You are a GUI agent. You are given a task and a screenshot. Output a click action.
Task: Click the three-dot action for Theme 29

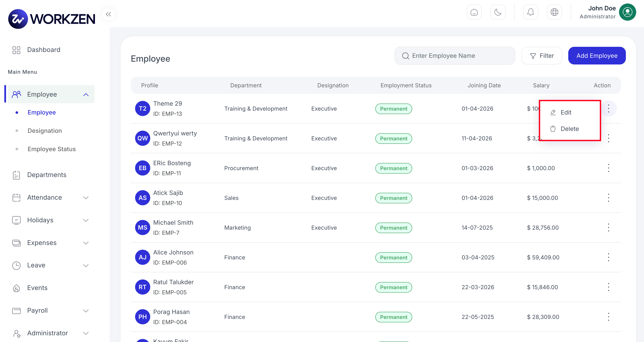coord(608,108)
